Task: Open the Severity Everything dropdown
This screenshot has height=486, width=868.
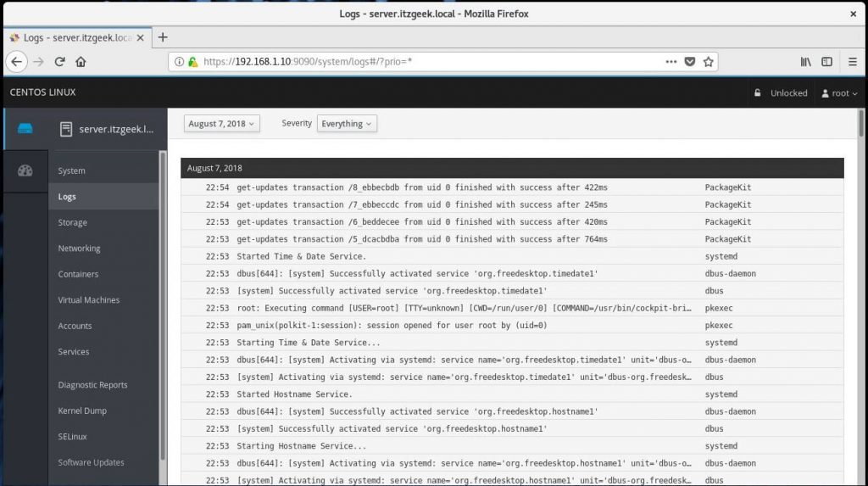Action: (x=347, y=124)
